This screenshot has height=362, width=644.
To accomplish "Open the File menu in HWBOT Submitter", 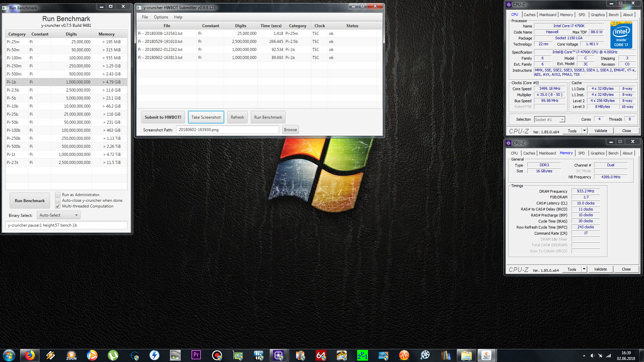I will pyautogui.click(x=145, y=17).
